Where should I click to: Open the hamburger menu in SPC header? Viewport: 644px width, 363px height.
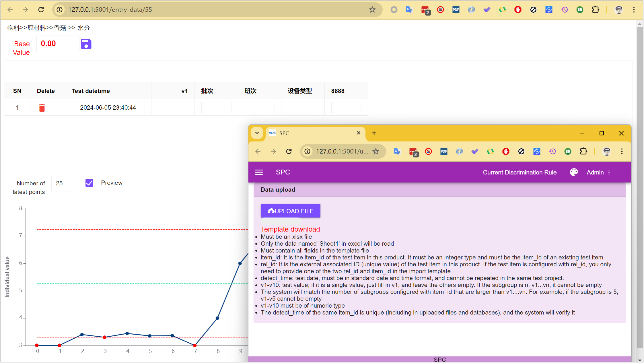pyautogui.click(x=259, y=172)
